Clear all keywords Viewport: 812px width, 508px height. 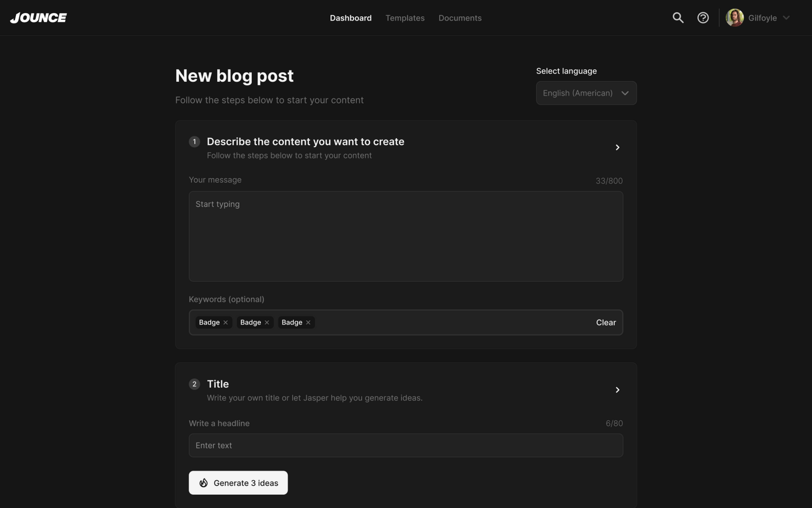pyautogui.click(x=606, y=322)
